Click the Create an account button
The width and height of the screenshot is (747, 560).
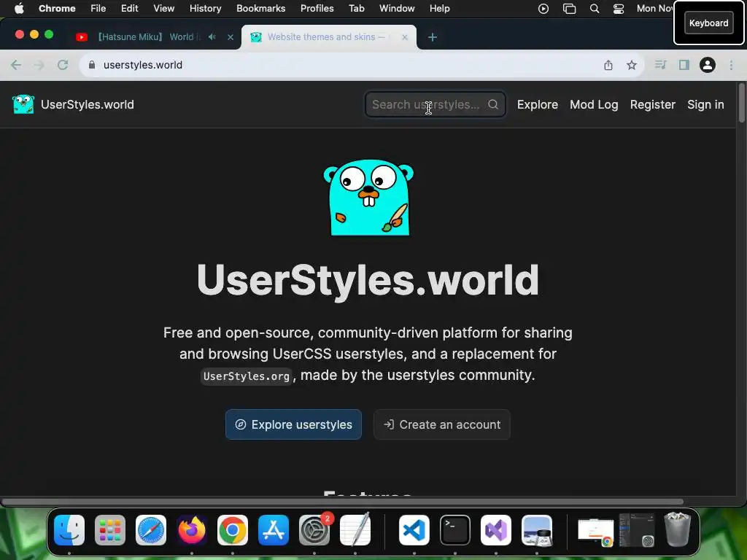click(x=442, y=424)
